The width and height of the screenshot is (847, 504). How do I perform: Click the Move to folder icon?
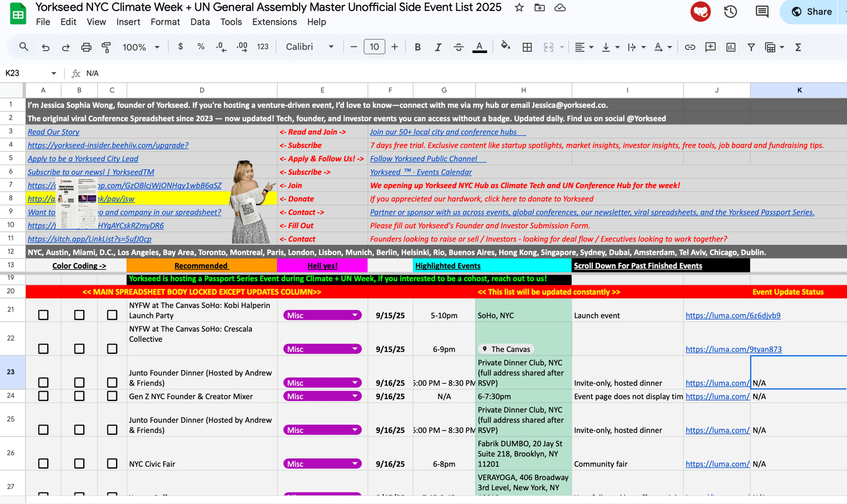coord(539,7)
